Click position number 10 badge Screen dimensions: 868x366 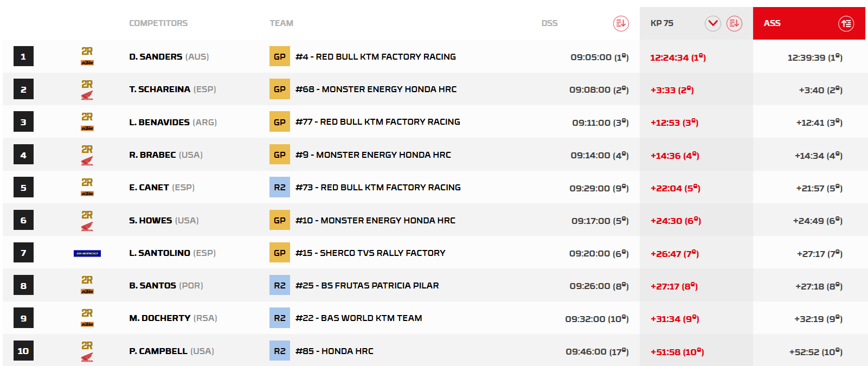pyautogui.click(x=23, y=351)
